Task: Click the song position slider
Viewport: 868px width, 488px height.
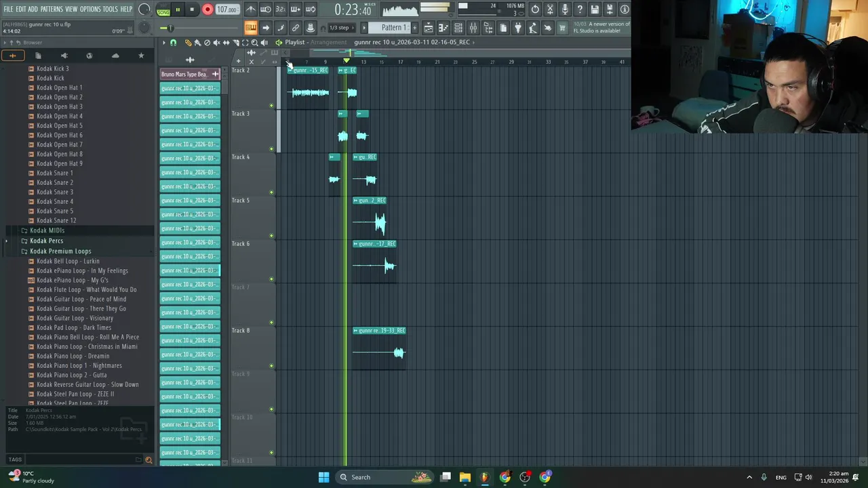Action: pyautogui.click(x=200, y=28)
